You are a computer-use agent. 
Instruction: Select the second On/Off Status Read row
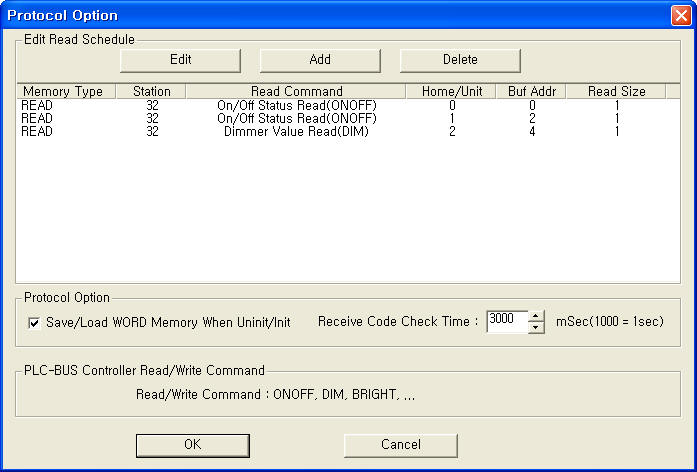pyautogui.click(x=296, y=118)
